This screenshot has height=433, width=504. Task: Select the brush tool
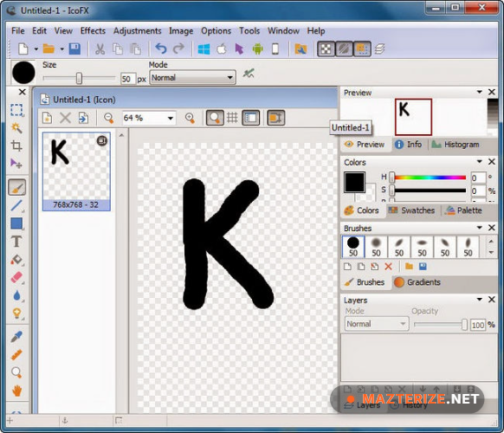pyautogui.click(x=16, y=187)
